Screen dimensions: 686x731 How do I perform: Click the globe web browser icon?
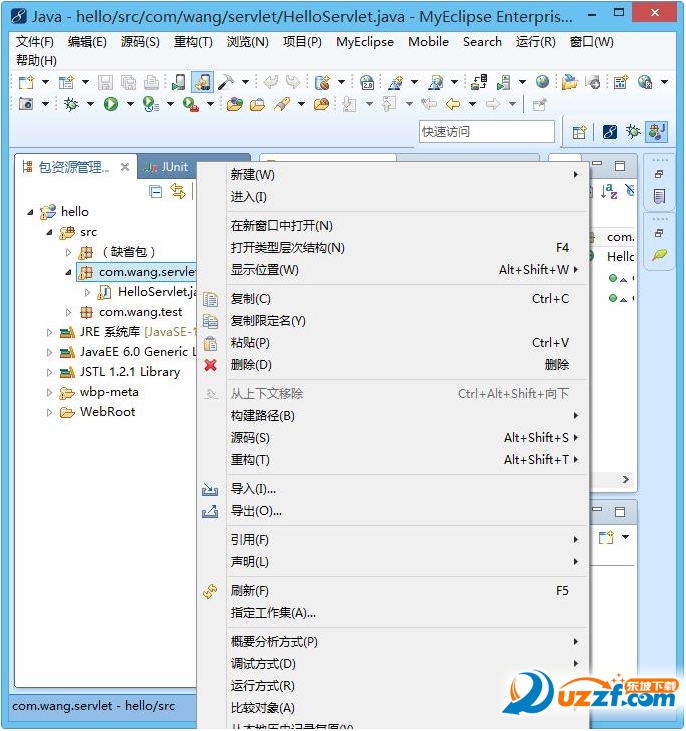(x=542, y=83)
